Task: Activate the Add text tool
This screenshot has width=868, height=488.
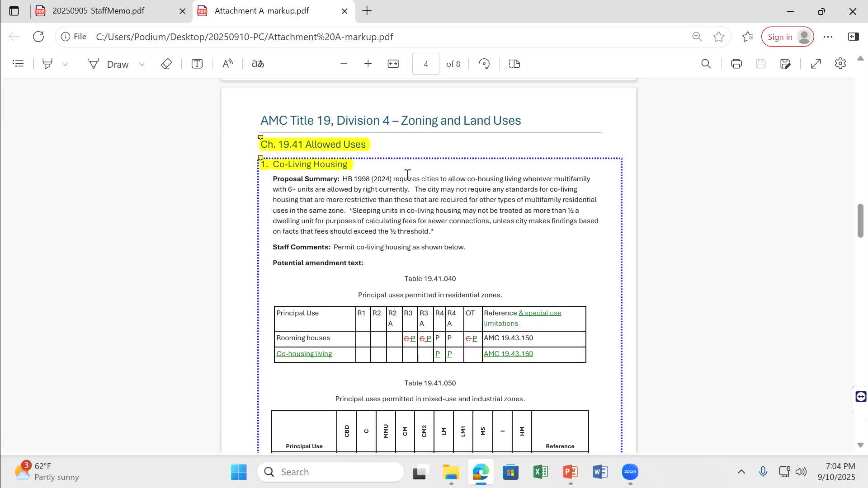Action: pos(197,64)
